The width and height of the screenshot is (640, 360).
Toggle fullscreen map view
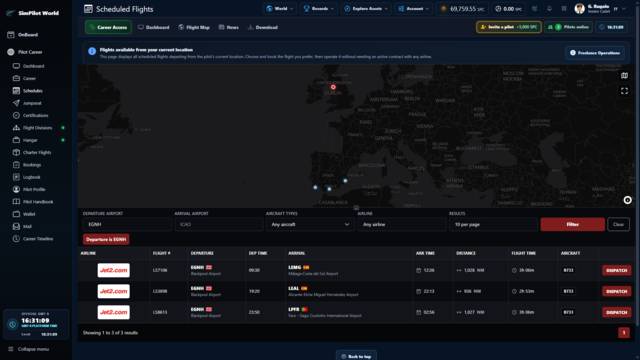624,91
